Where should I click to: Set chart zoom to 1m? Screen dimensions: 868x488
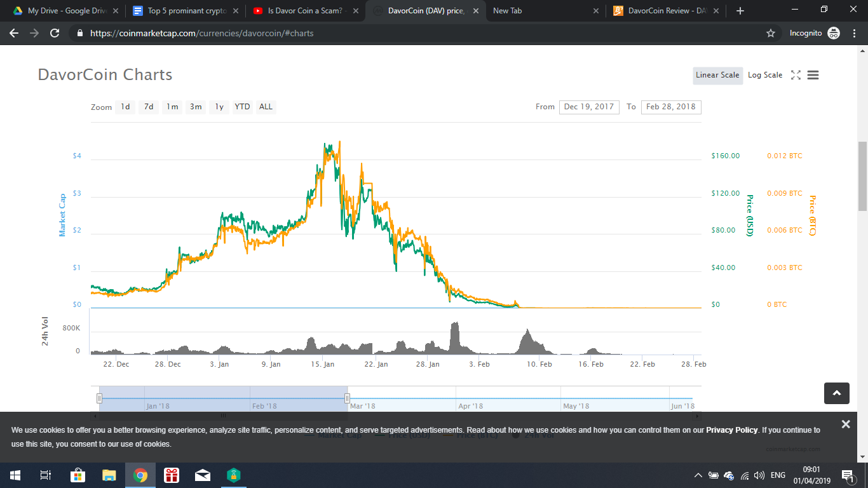coord(172,107)
